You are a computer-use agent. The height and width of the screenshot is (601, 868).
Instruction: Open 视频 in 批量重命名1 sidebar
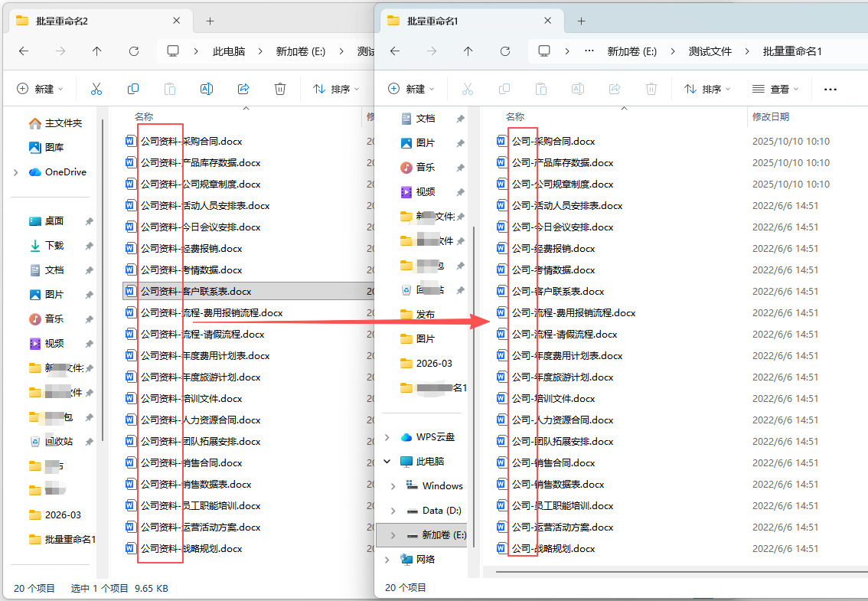pyautogui.click(x=418, y=191)
